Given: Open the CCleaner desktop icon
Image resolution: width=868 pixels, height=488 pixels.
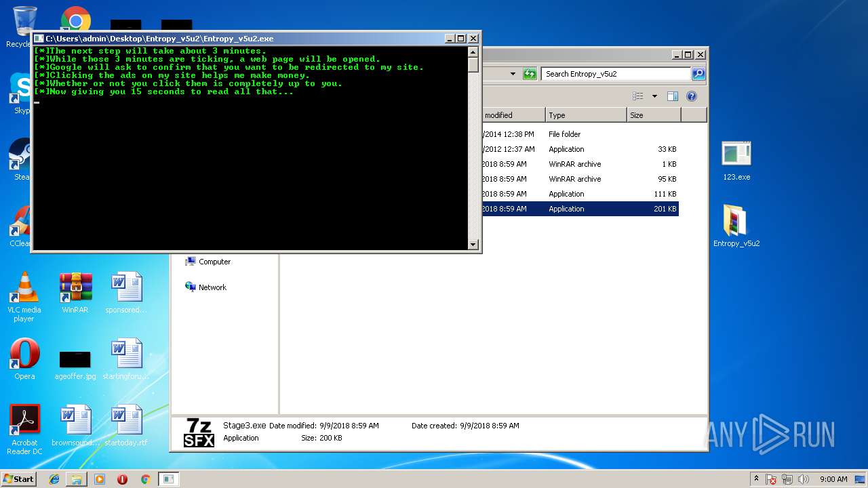Looking at the screenshot, I should click(19, 227).
